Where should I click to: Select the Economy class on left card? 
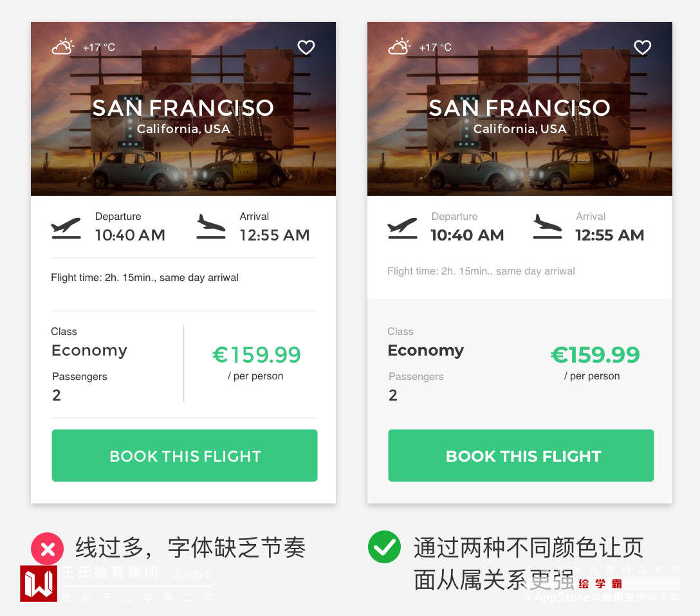pos(89,350)
